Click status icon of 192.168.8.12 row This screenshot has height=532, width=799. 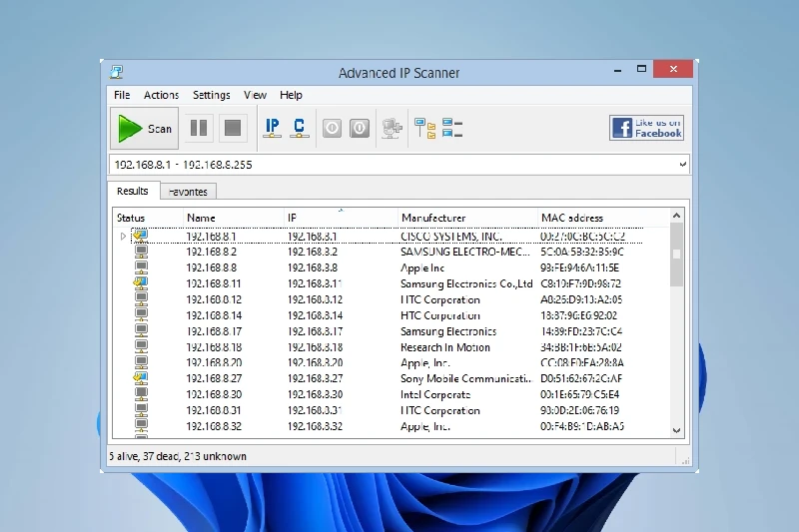[x=141, y=299]
